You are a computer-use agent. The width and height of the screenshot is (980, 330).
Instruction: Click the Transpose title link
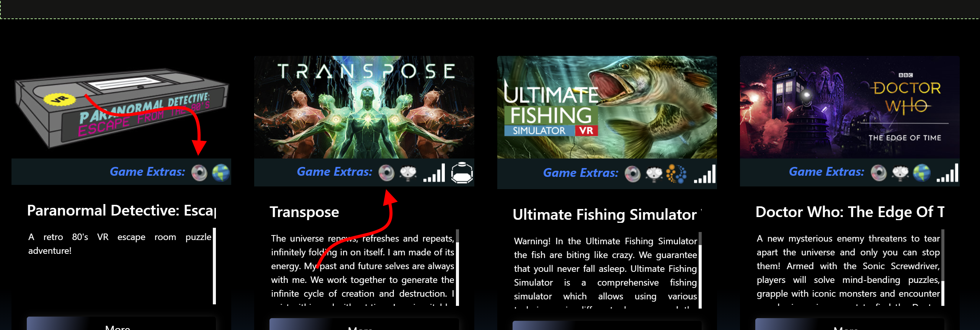(304, 212)
